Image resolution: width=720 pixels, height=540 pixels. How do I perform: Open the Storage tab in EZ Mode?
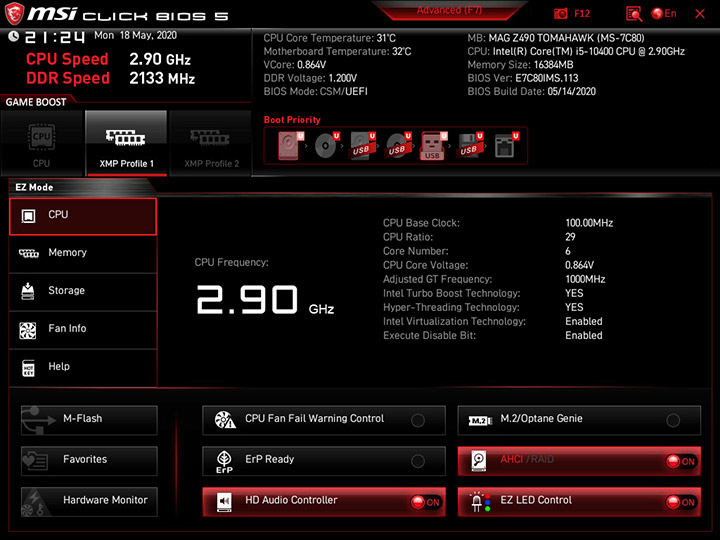coord(83,292)
